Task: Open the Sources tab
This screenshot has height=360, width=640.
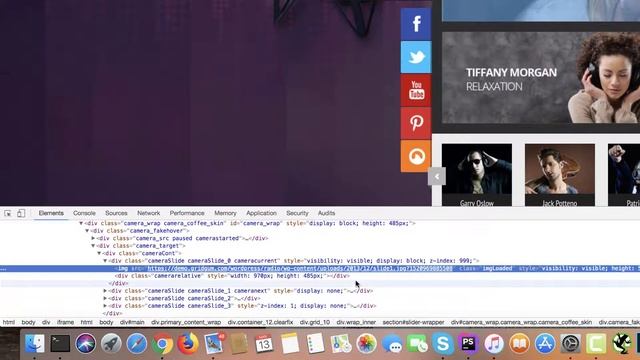Action: pos(116,213)
